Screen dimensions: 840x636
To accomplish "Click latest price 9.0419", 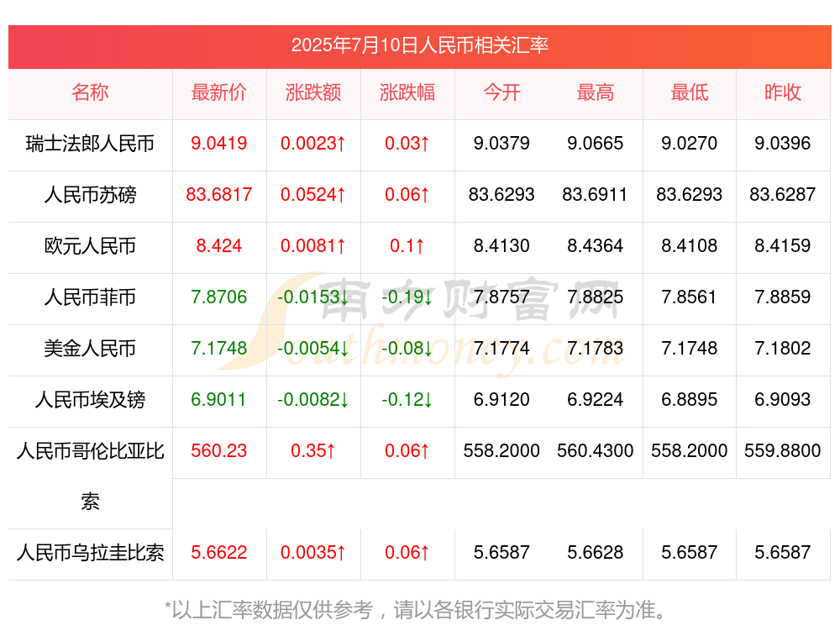I will pyautogui.click(x=219, y=144).
